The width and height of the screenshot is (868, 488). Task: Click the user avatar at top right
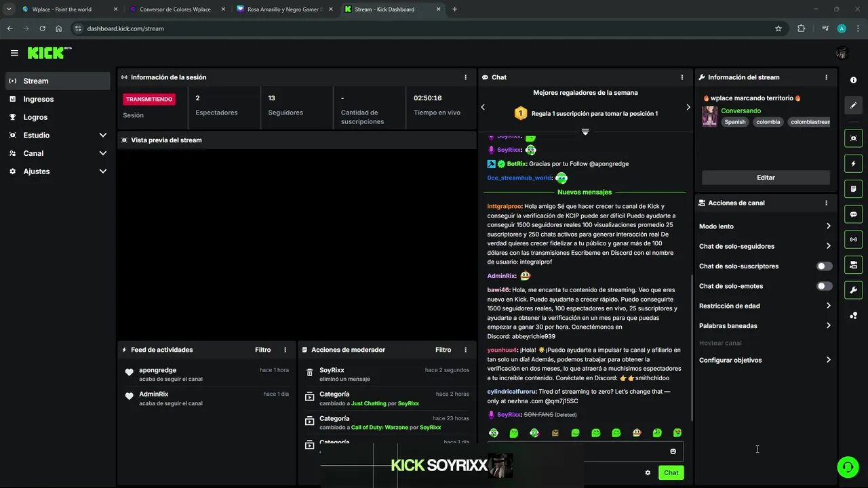pos(842,53)
